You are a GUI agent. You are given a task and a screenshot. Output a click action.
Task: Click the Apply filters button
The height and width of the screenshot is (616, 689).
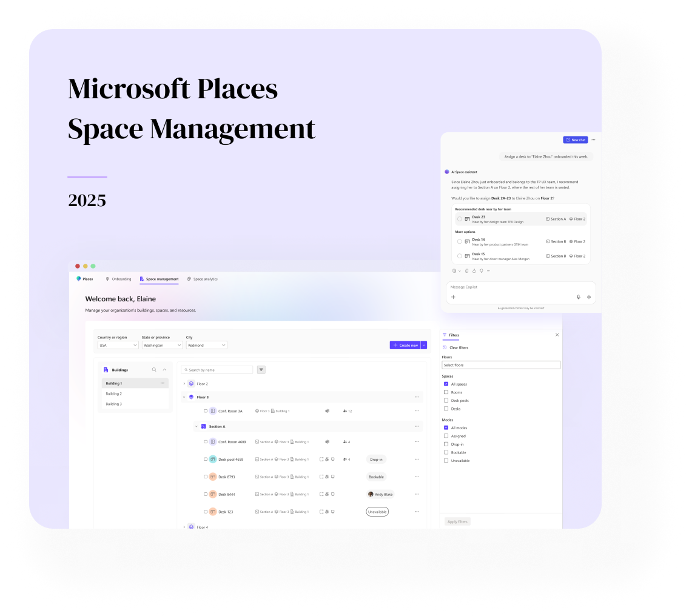(457, 521)
